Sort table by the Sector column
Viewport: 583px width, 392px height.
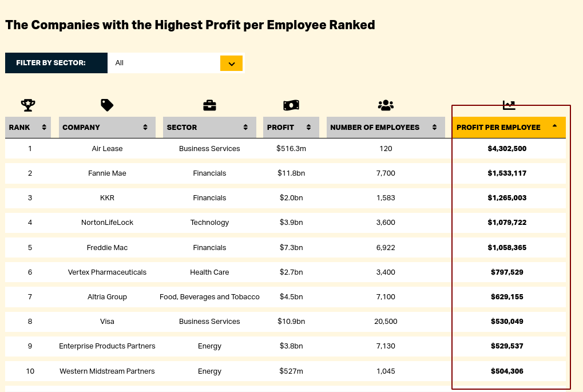pos(209,127)
